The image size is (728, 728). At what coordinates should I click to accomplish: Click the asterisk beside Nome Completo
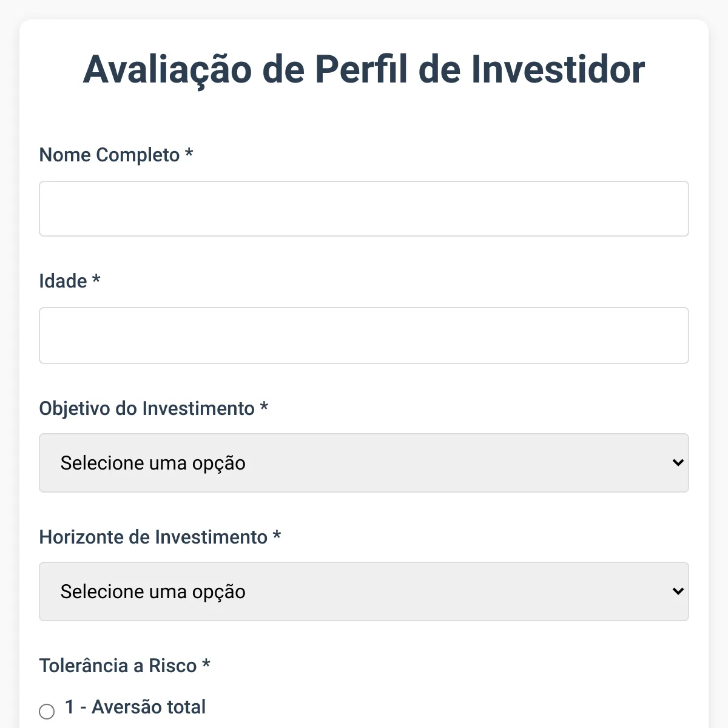tap(189, 153)
